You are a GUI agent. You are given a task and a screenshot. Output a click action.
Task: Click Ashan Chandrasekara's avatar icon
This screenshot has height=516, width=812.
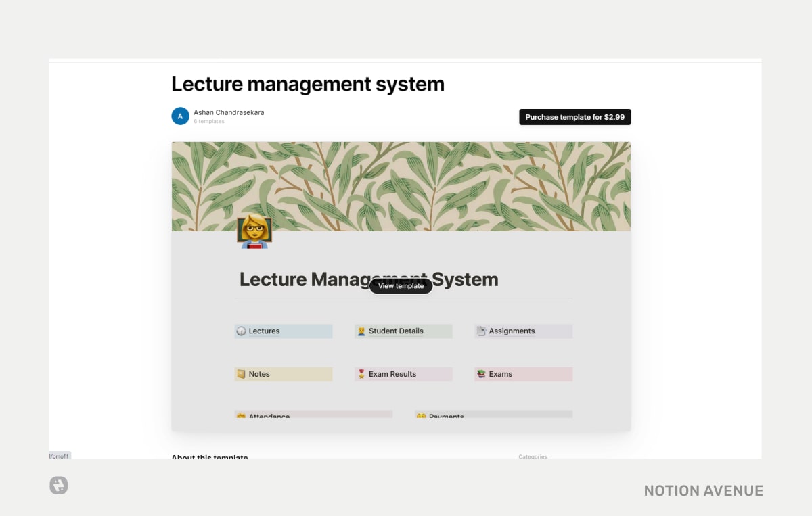pos(180,116)
